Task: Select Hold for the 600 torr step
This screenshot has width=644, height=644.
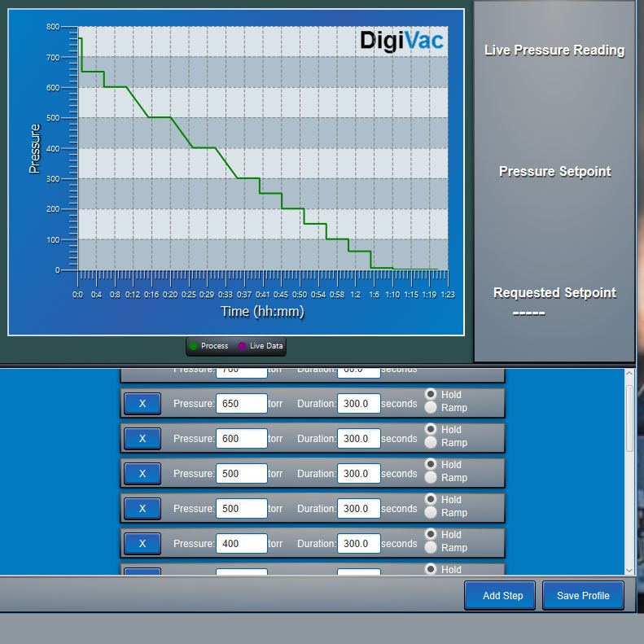Action: (431, 429)
